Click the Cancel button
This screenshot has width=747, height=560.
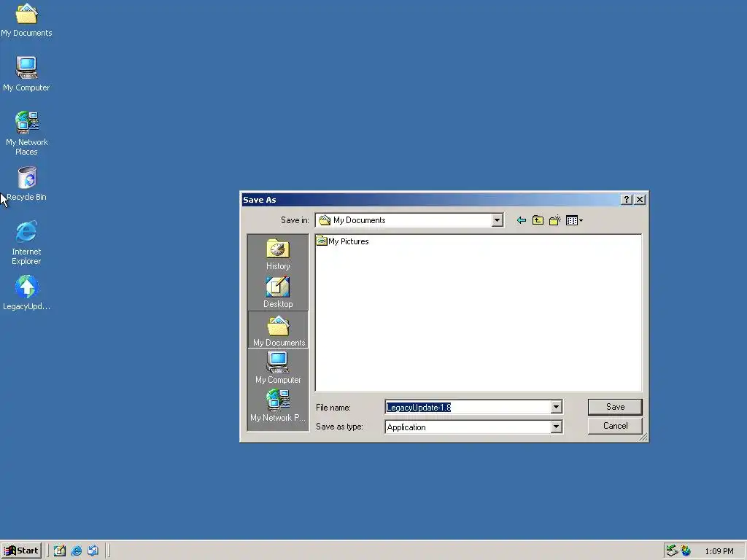click(615, 426)
